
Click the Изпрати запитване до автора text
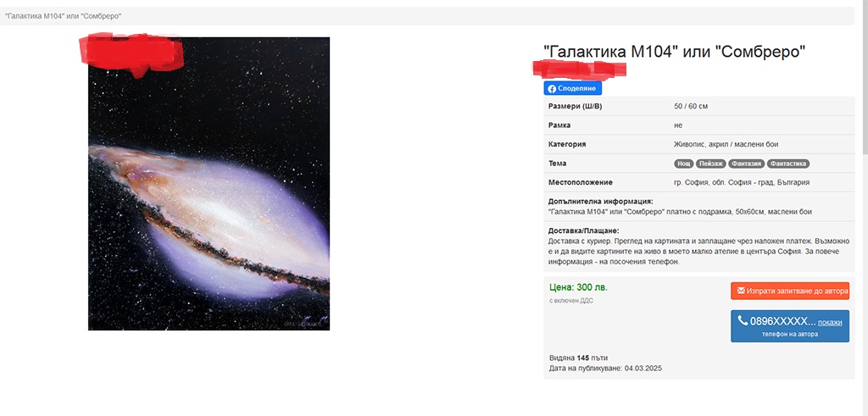[797, 291]
